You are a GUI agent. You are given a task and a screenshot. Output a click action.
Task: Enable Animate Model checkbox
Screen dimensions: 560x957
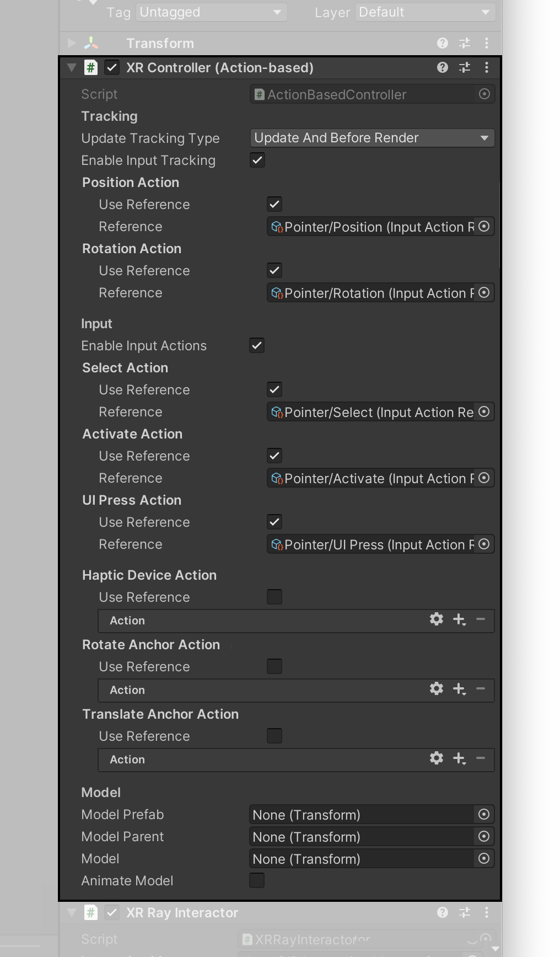point(257,881)
